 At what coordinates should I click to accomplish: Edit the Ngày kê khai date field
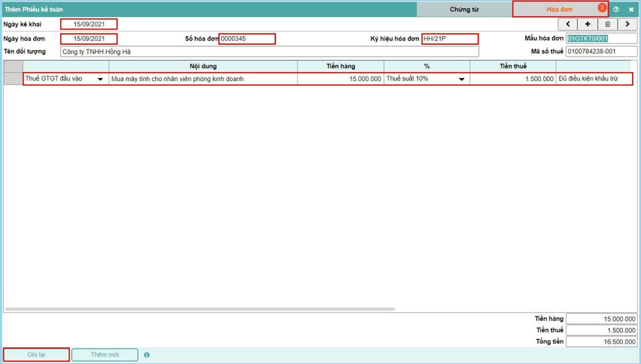(89, 24)
